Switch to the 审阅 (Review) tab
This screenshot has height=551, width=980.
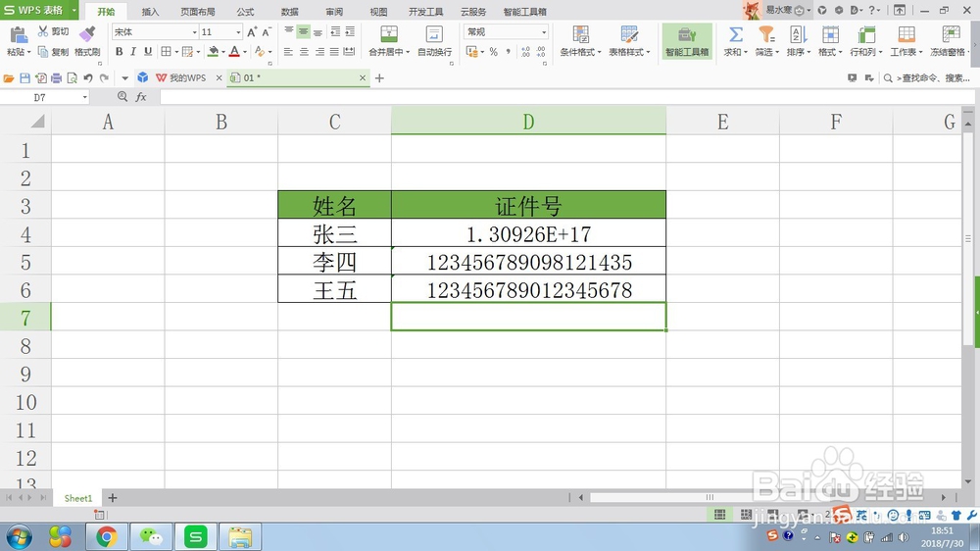tap(334, 11)
